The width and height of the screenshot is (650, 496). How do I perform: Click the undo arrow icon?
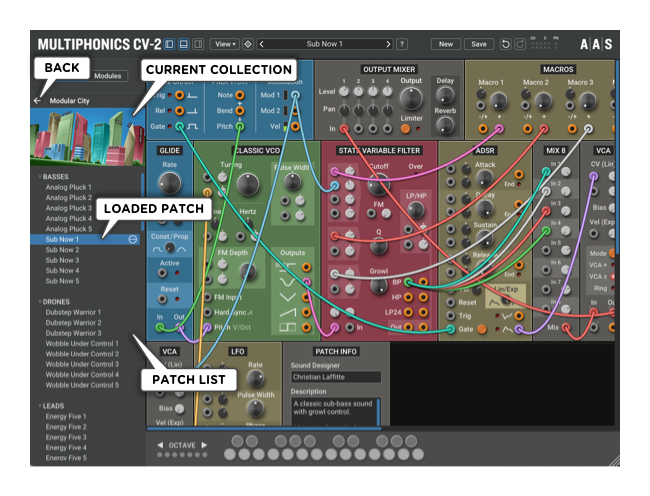pos(505,44)
